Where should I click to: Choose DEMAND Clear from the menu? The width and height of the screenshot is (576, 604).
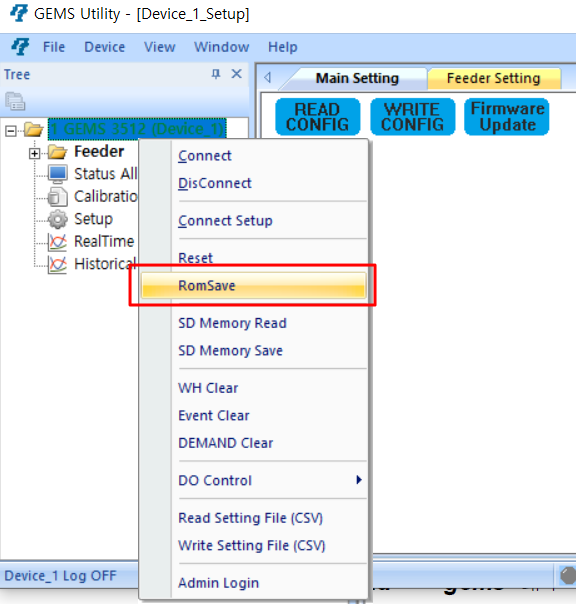[x=254, y=443]
